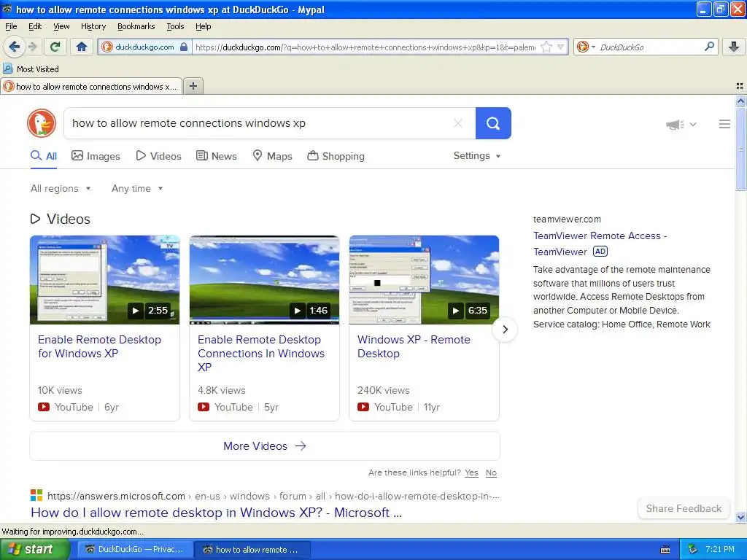Image resolution: width=747 pixels, height=560 pixels.
Task: Bookmark this page with the star icon
Action: coord(546,47)
